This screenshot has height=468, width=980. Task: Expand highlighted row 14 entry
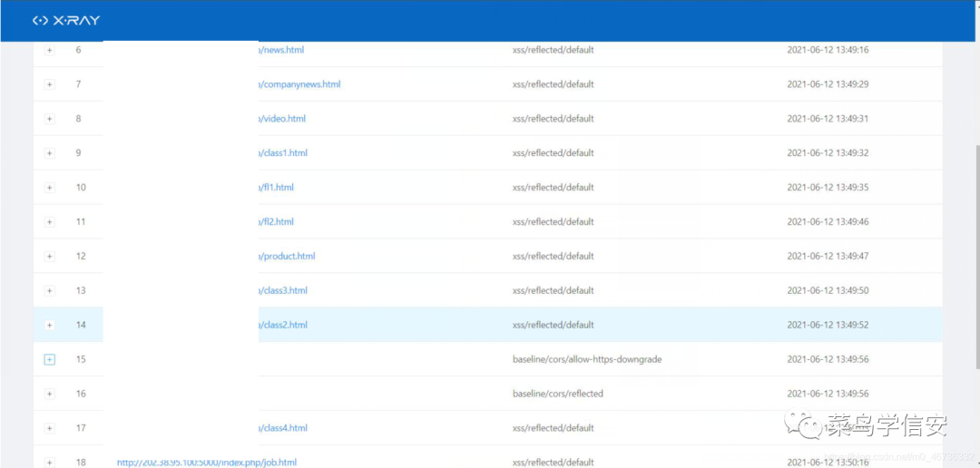pos(50,325)
